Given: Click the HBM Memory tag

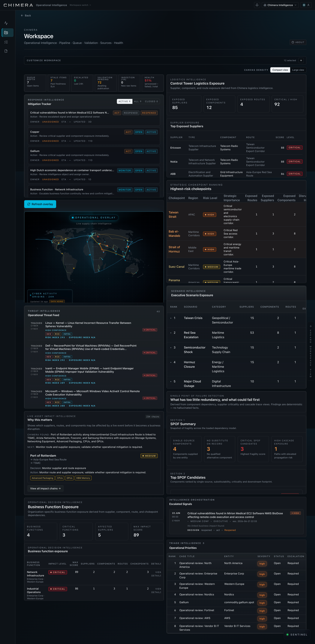Looking at the screenshot, I should pos(83,478).
